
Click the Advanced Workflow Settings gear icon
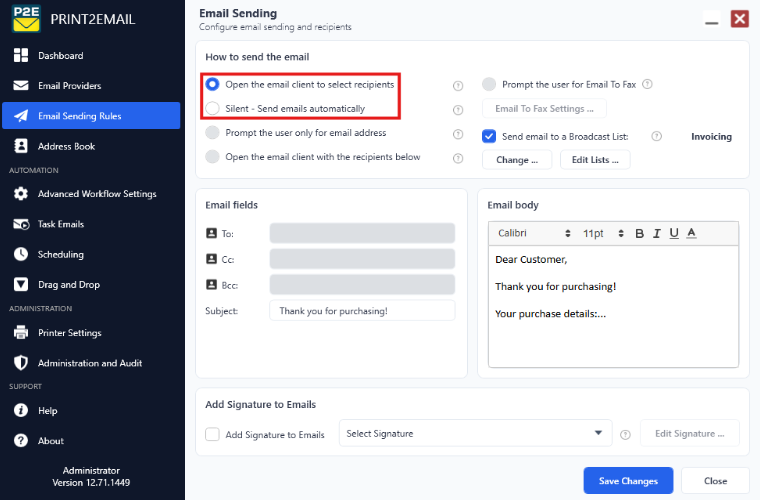(x=21, y=193)
